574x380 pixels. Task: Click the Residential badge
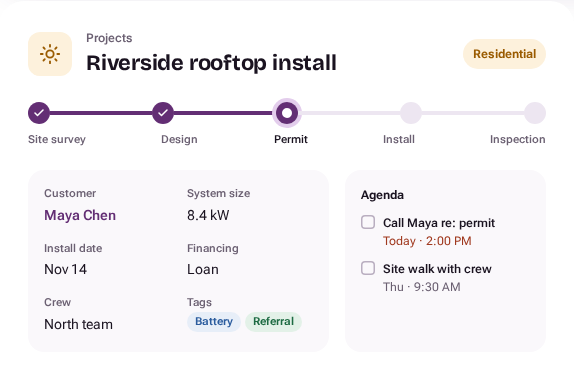point(504,54)
